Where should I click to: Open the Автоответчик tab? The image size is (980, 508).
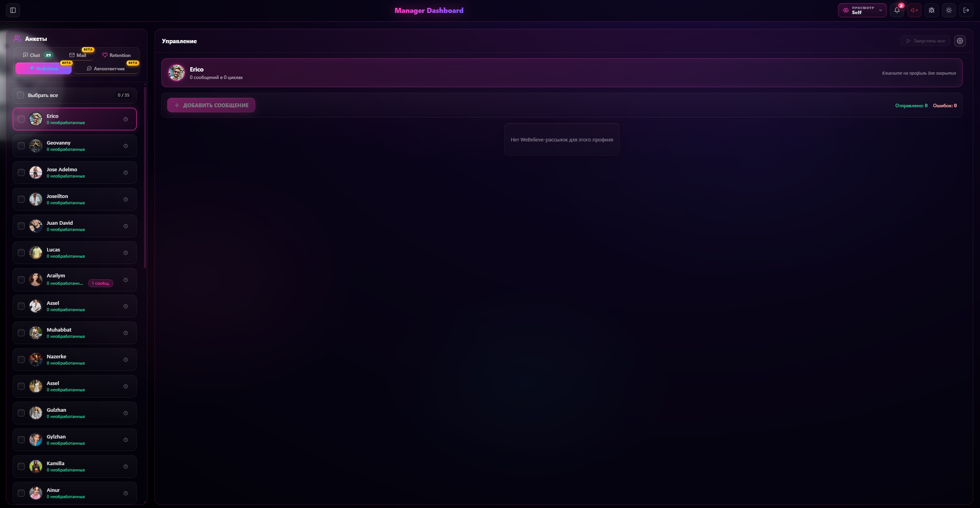click(x=106, y=68)
